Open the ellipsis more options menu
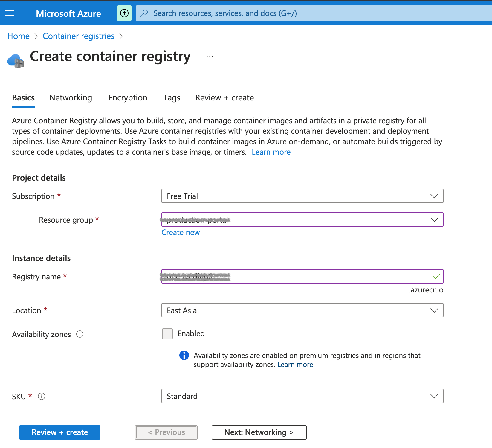Viewport: 492px width, 448px height. coord(210,56)
